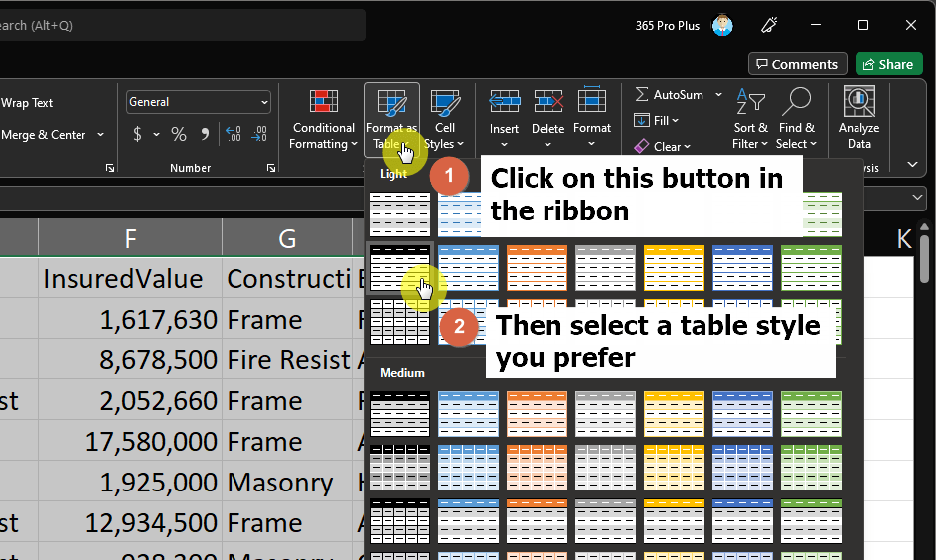Select the Light gray table style in second row
The image size is (936, 560).
pos(605,268)
